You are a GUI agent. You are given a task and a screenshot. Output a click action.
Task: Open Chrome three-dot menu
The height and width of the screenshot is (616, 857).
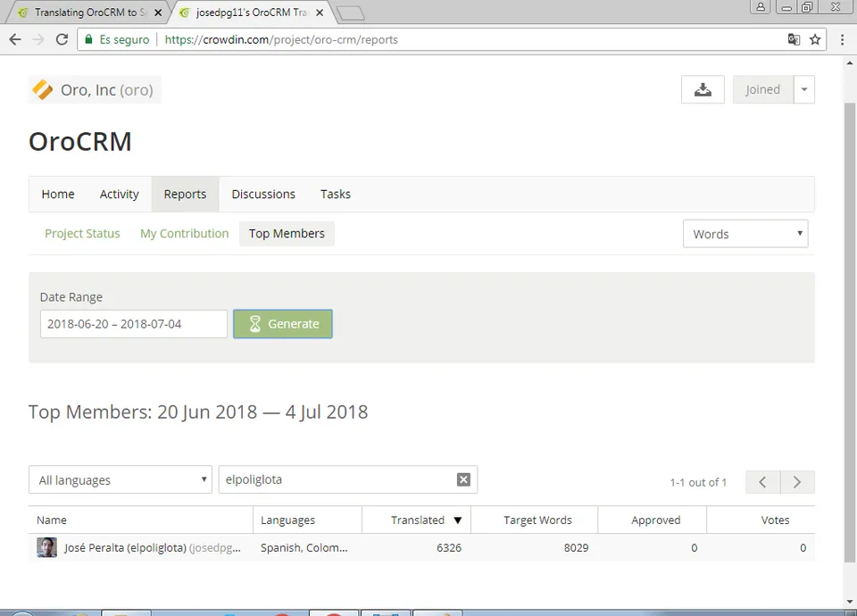tap(842, 39)
